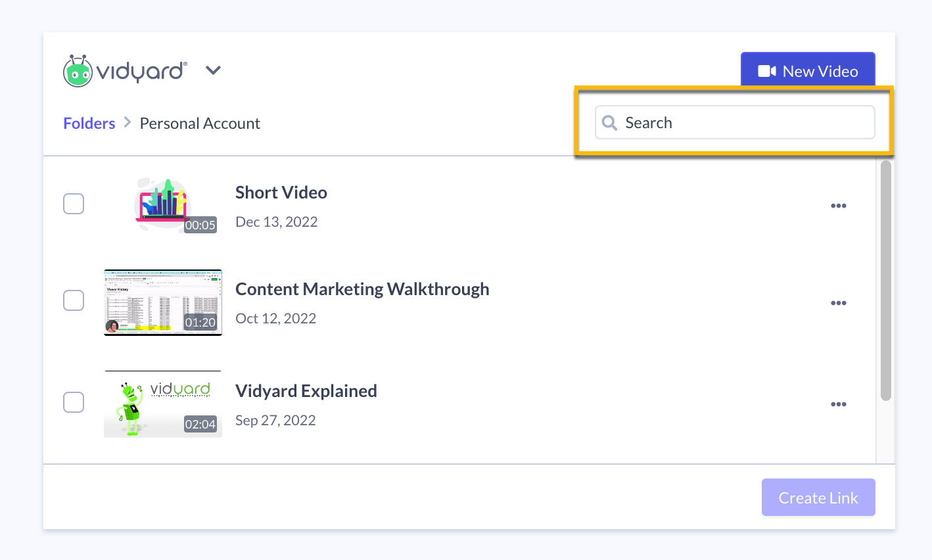Tick the Vidyard Explained checkbox
Image resolution: width=932 pixels, height=560 pixels.
74,402
